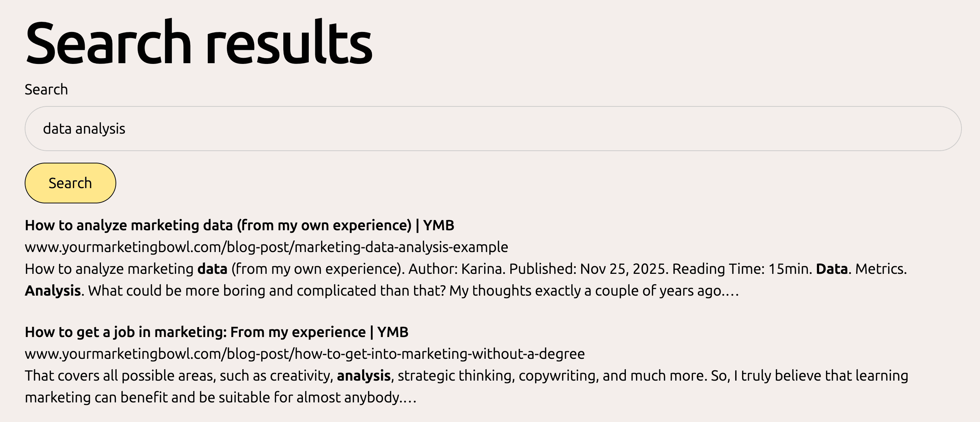Click the 'Search' label above the input

(x=46, y=89)
